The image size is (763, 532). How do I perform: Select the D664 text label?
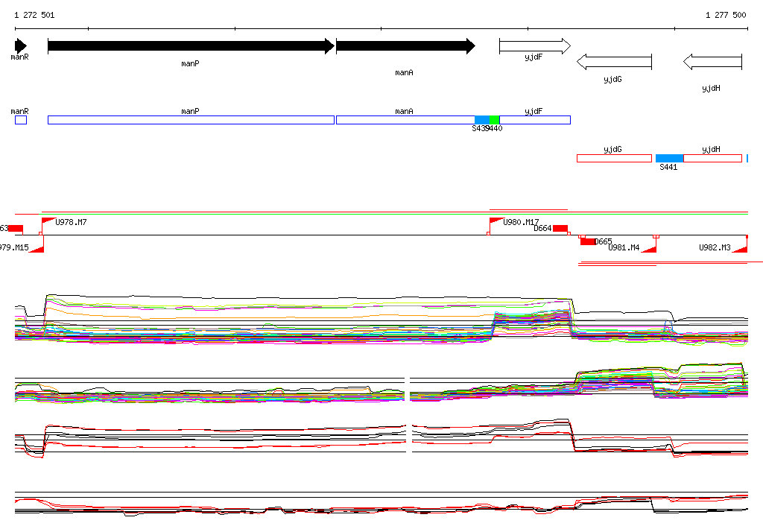[542, 228]
